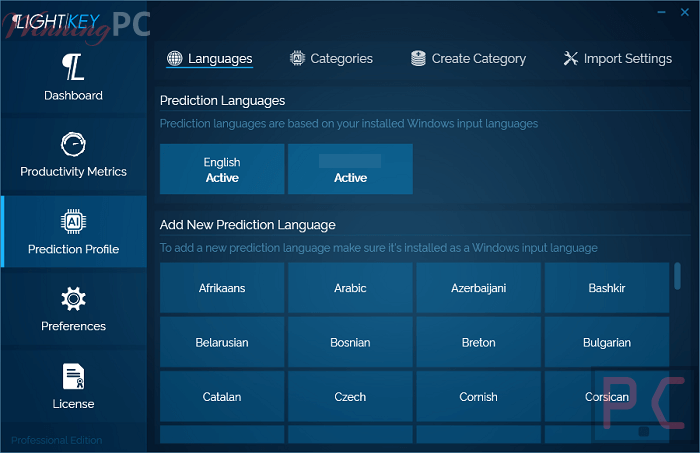Viewport: 700px width, 453px height.
Task: Select Prediction Profile label in sidebar
Action: pos(73,249)
